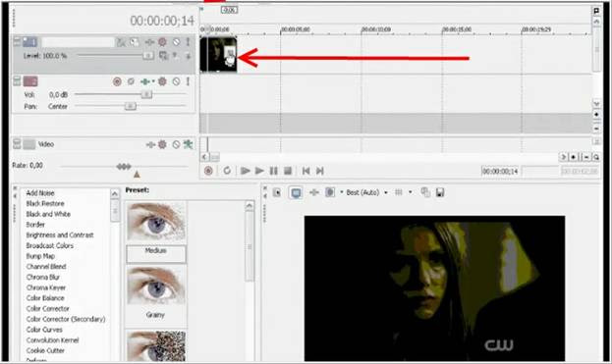Stop playback with the Stop button
Image resolution: width=612 pixels, height=364 pixels.
288,171
